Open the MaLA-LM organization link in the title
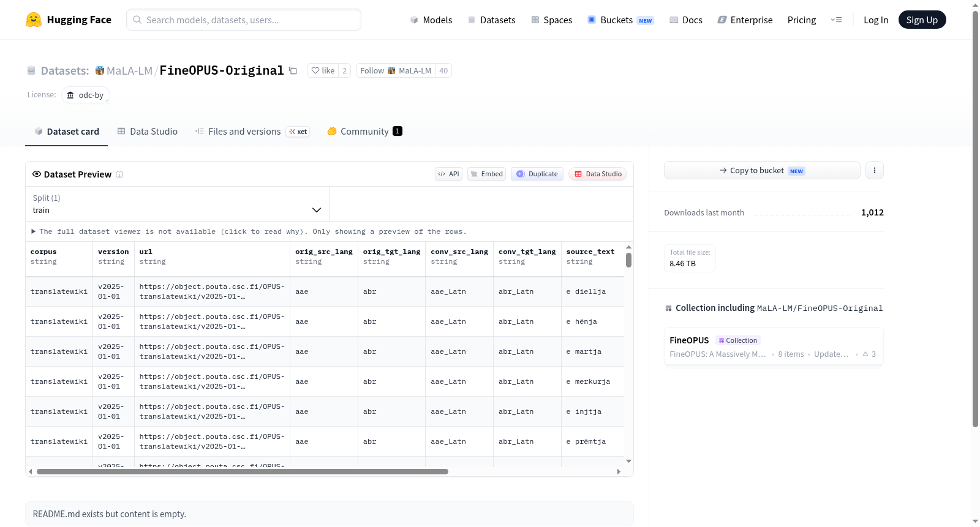This screenshot has height=527, width=980. pos(129,71)
